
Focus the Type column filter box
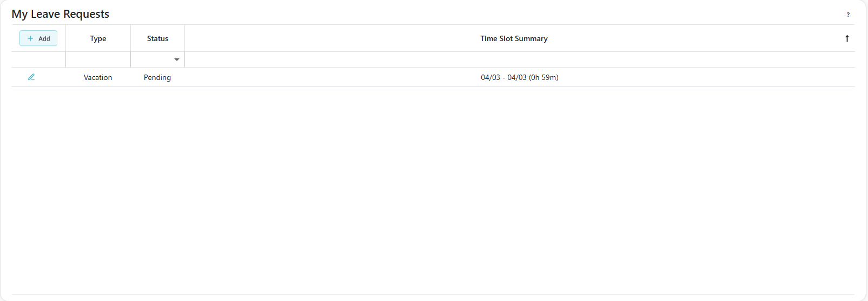click(98, 59)
